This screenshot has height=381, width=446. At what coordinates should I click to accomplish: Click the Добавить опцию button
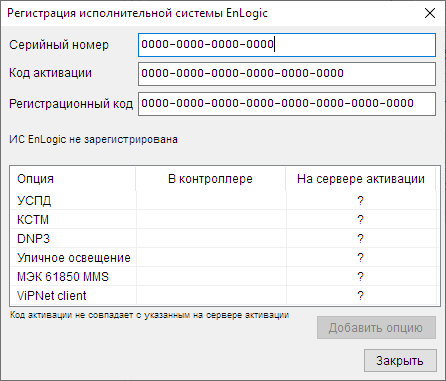(x=376, y=328)
